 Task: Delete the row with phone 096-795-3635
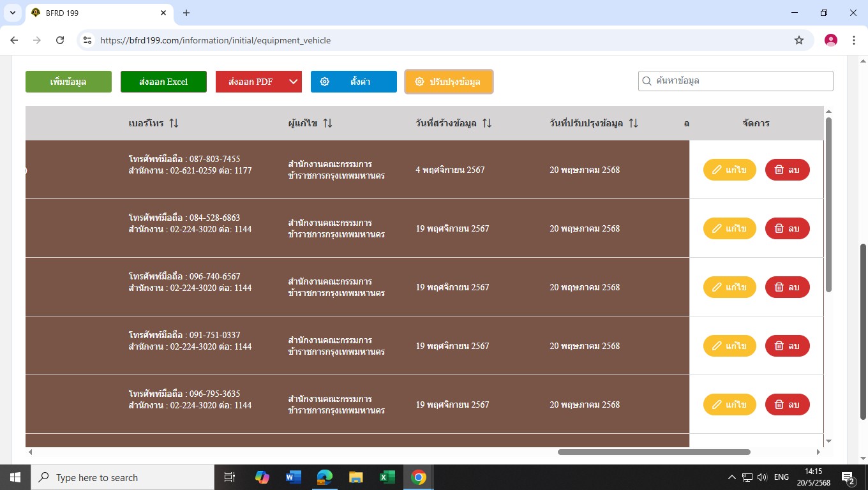click(787, 405)
